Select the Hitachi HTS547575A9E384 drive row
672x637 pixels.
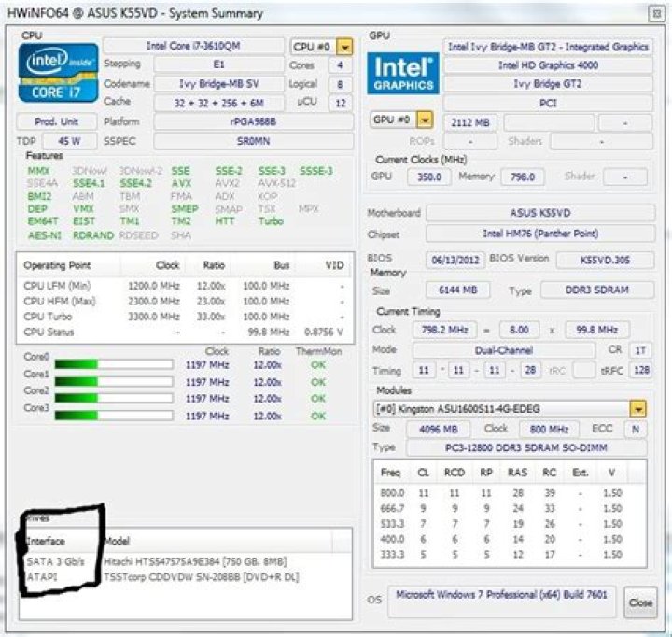pos(186,561)
